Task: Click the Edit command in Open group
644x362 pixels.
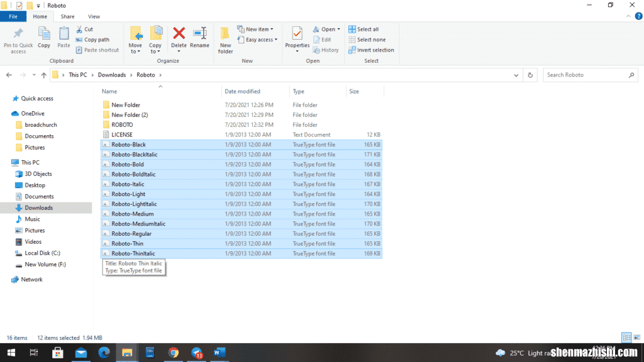Action: 323,40
